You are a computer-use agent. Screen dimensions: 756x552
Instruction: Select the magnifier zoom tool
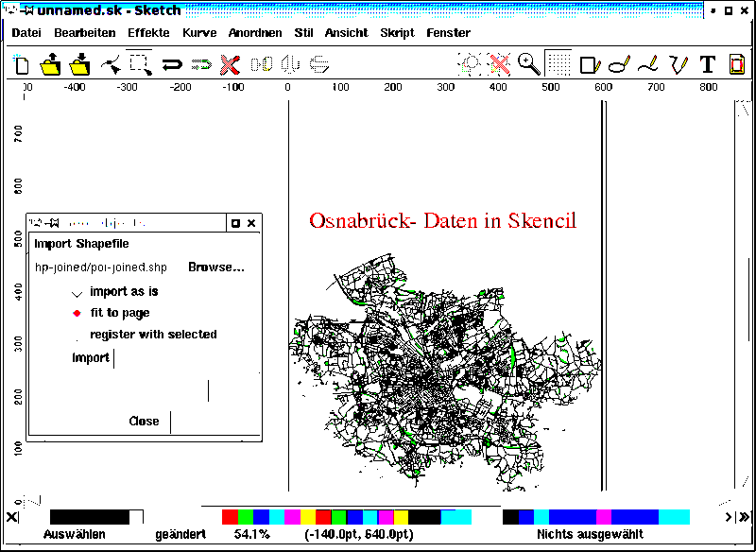(529, 64)
